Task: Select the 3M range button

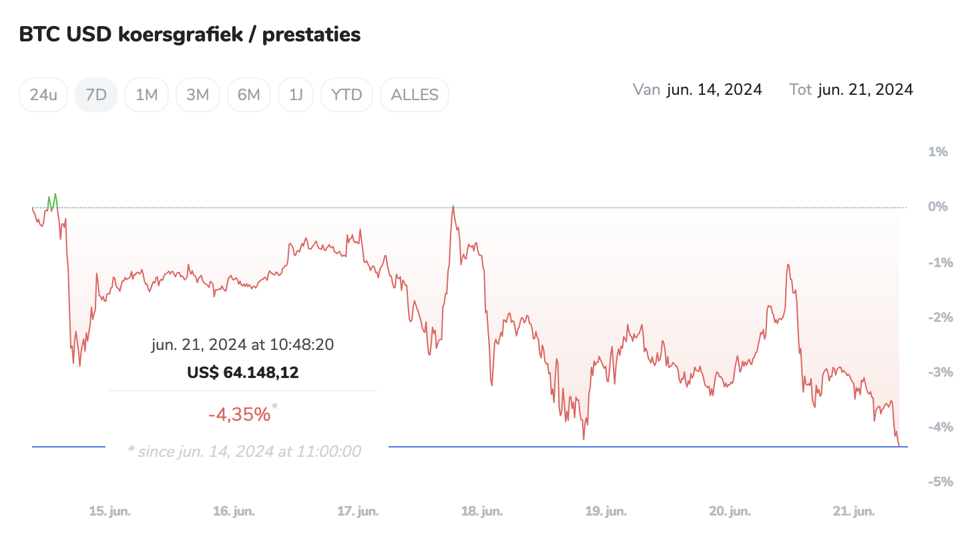Action: point(198,95)
